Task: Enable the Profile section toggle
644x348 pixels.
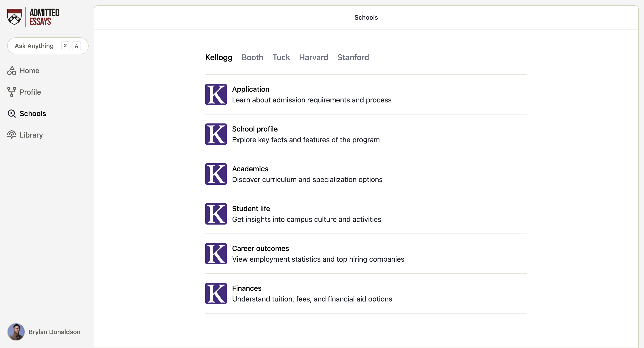Action: (30, 92)
